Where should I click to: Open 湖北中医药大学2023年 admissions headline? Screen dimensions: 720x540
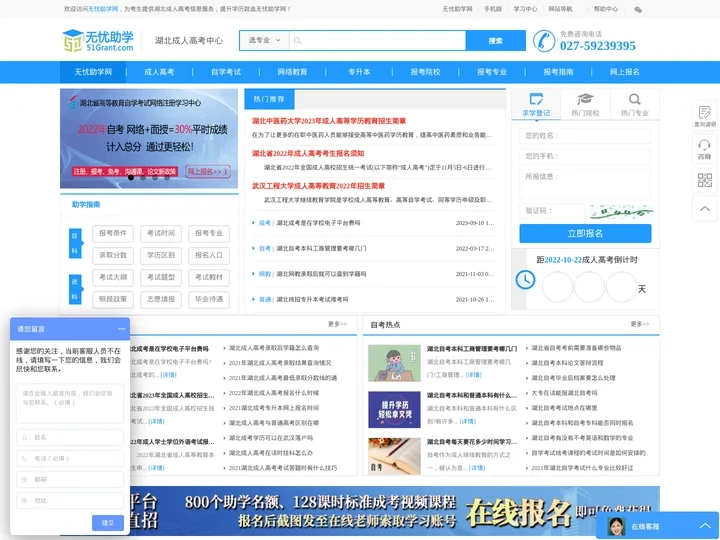(329, 121)
